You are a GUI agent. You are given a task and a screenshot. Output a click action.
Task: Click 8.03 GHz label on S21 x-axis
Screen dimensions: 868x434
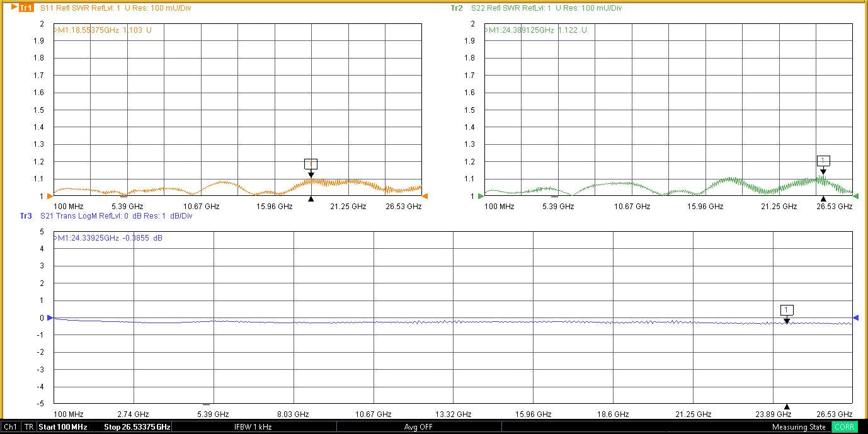point(294,414)
